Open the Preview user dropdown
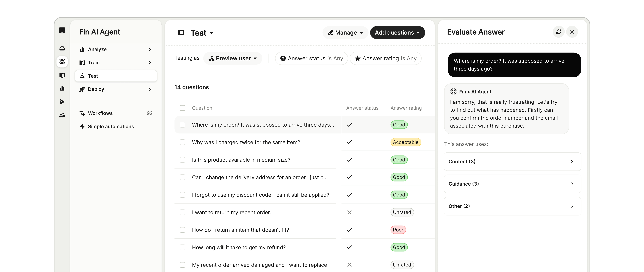This screenshot has height=272, width=644. (x=233, y=58)
